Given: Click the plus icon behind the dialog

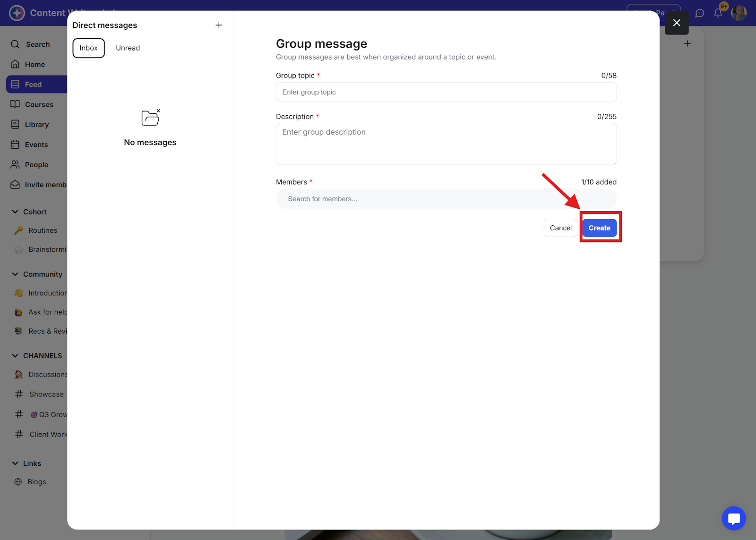Looking at the screenshot, I should point(687,43).
